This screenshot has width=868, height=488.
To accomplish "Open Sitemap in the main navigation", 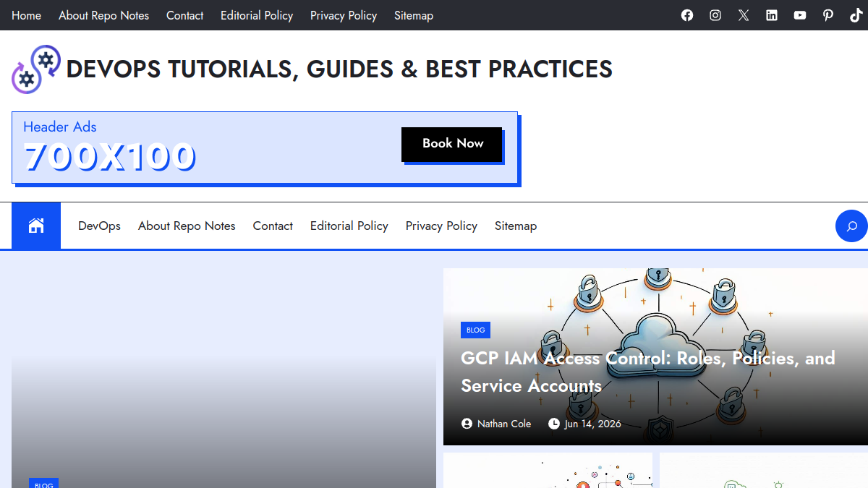I will click(x=516, y=226).
